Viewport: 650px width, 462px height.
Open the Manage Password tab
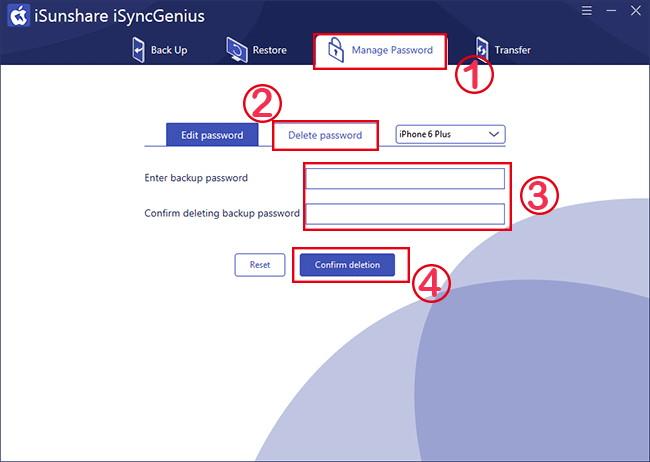pos(380,51)
